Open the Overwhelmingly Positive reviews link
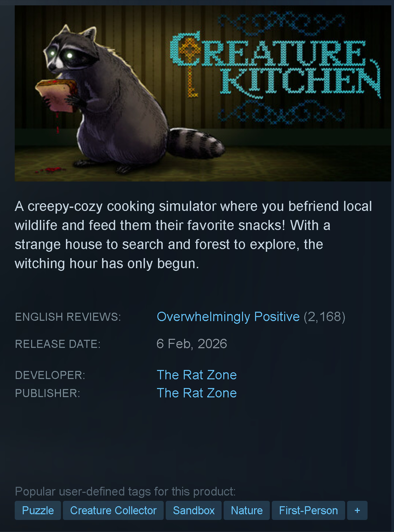 (228, 317)
